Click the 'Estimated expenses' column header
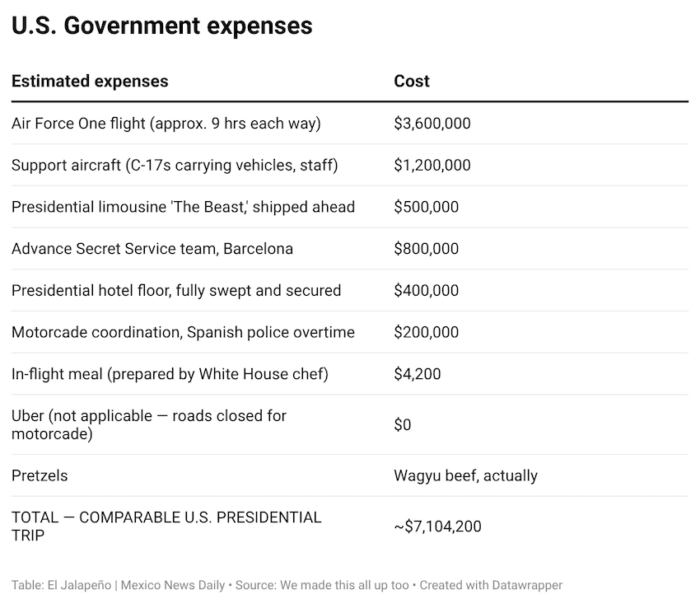This screenshot has width=700, height=604. 90,81
